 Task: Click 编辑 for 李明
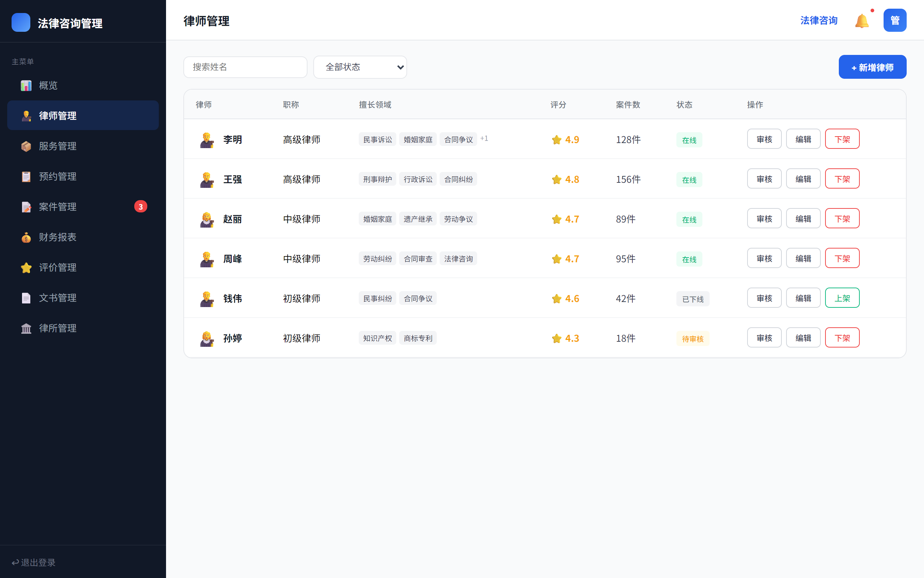tap(803, 139)
